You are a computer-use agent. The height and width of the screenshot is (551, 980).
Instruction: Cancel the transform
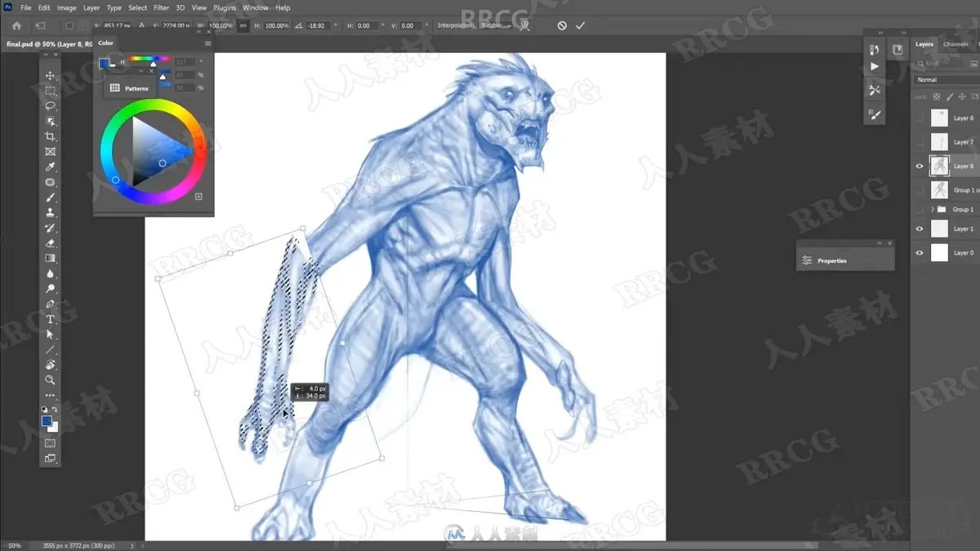click(562, 25)
